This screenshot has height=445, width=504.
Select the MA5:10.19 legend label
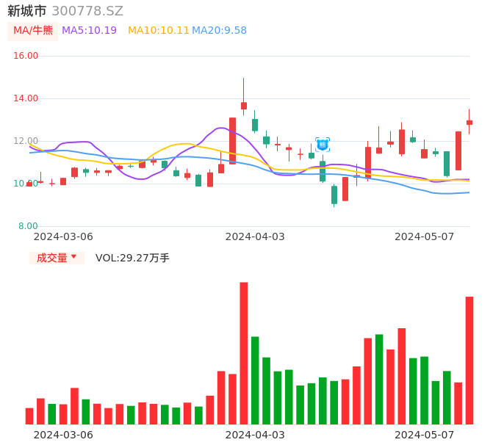pyautogui.click(x=89, y=31)
